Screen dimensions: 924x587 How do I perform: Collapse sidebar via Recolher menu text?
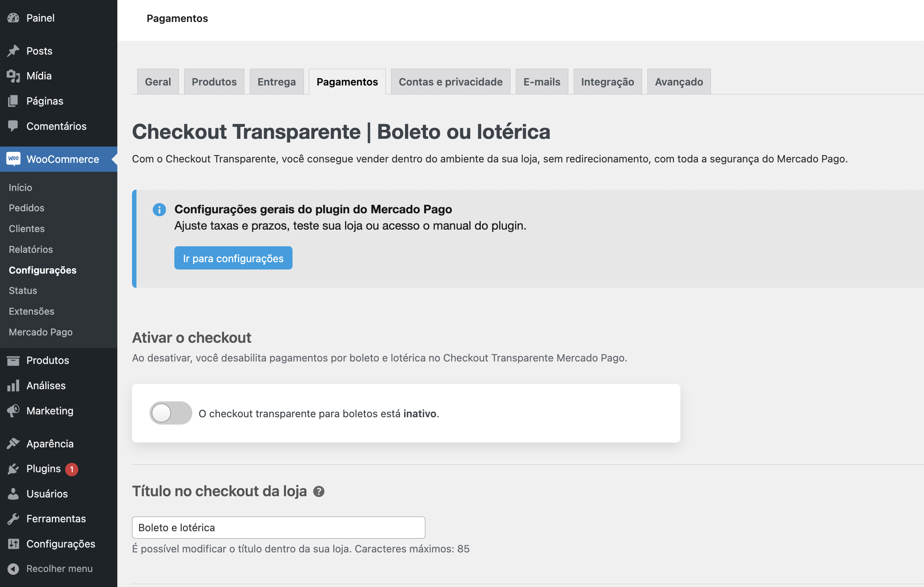[x=59, y=569]
